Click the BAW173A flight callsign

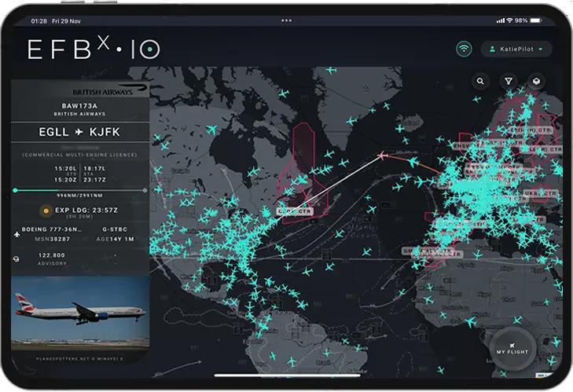(80, 106)
